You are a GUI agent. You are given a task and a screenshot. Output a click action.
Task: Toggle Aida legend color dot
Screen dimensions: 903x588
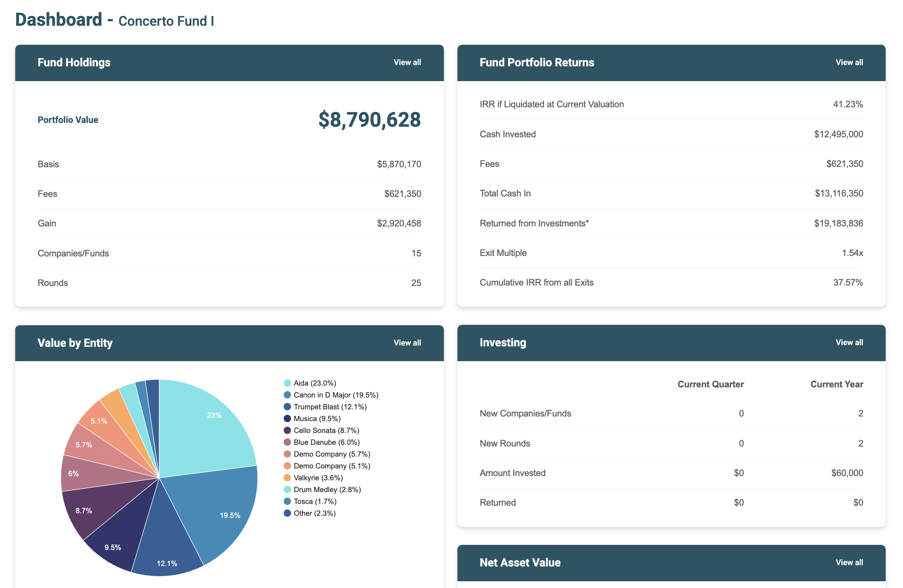[287, 383]
